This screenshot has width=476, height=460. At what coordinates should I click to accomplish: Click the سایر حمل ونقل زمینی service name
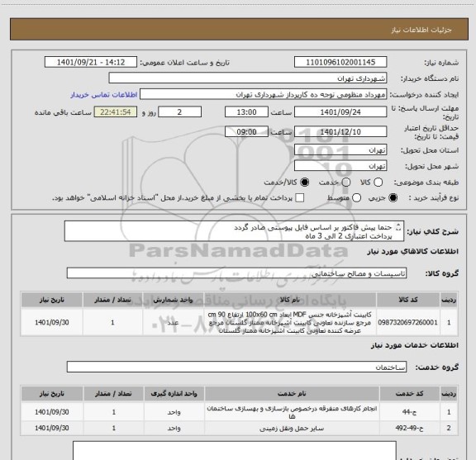292,429
